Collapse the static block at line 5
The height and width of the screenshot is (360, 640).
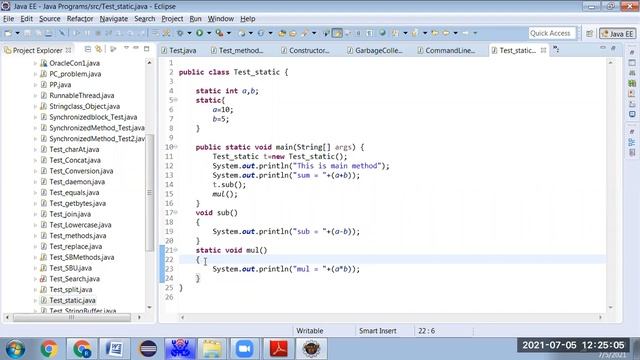pyautogui.click(x=176, y=100)
